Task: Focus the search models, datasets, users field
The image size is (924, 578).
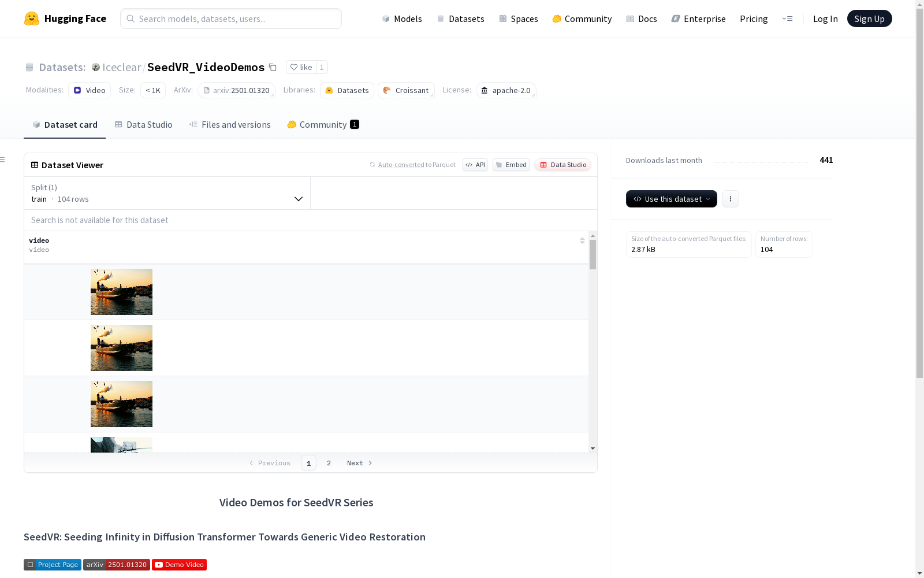Action: click(x=231, y=18)
